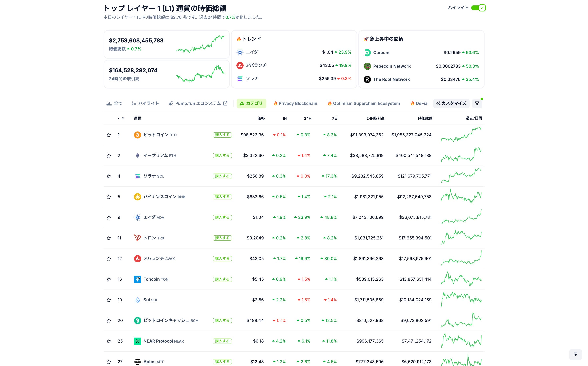Screen dimensions: 588x366
Task: Click the Ethereum diamond logo
Action: [137, 155]
